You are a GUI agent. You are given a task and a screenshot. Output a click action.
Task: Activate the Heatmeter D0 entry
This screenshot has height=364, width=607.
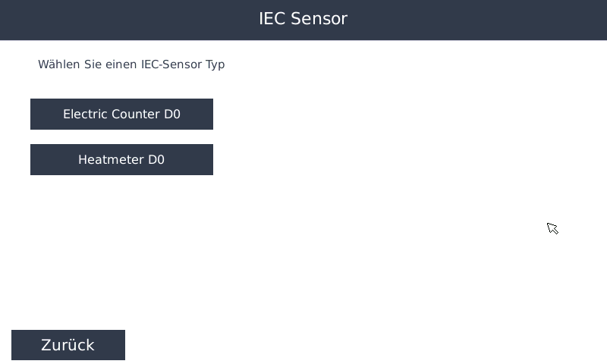[121, 160]
